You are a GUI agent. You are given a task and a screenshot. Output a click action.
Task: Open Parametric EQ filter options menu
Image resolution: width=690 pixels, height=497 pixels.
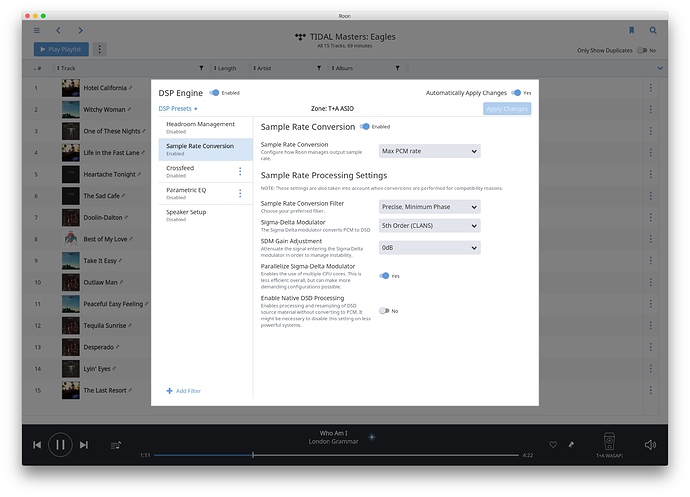240,193
